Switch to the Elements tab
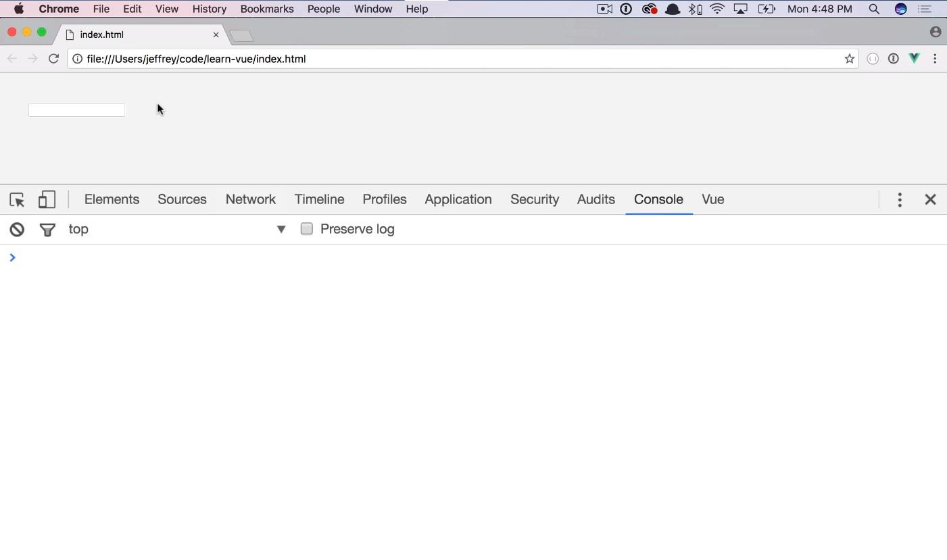Image resolution: width=947 pixels, height=560 pixels. [x=112, y=199]
